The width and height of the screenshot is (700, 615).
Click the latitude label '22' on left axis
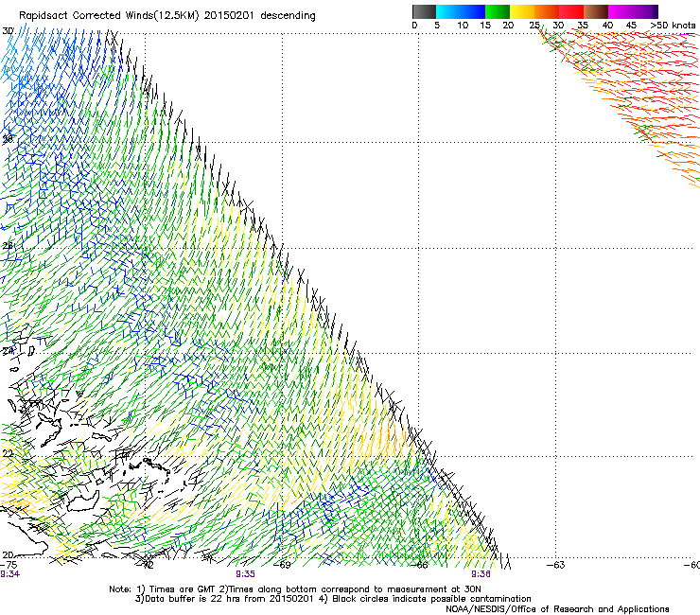8,453
